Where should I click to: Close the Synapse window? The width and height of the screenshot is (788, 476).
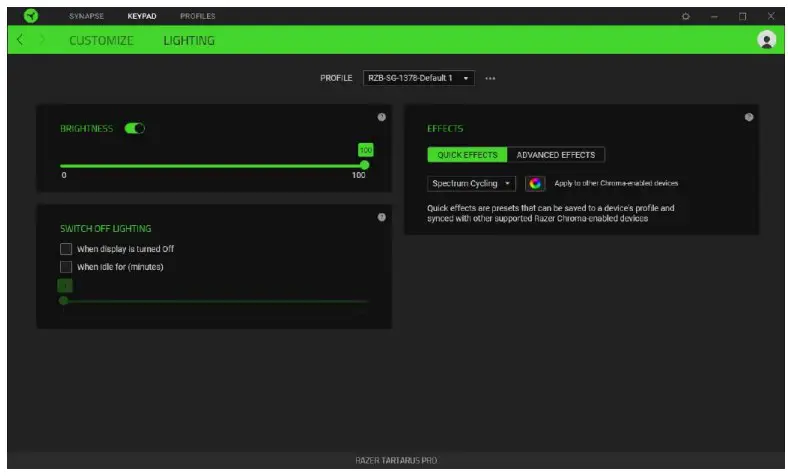coord(771,17)
